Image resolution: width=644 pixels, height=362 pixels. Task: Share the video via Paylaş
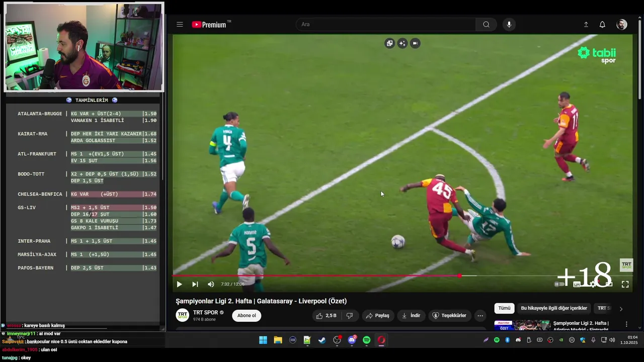coord(378,316)
